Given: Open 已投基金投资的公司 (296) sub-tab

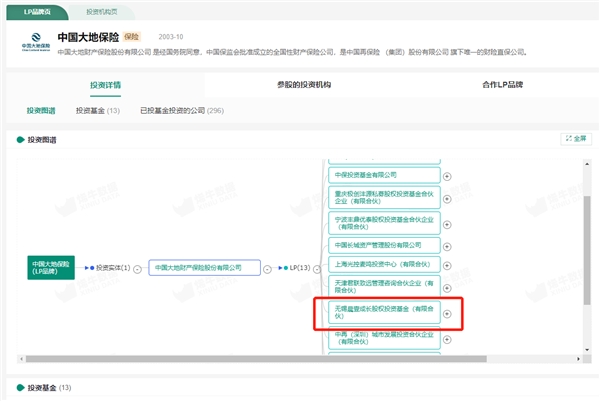Looking at the screenshot, I should (x=182, y=111).
